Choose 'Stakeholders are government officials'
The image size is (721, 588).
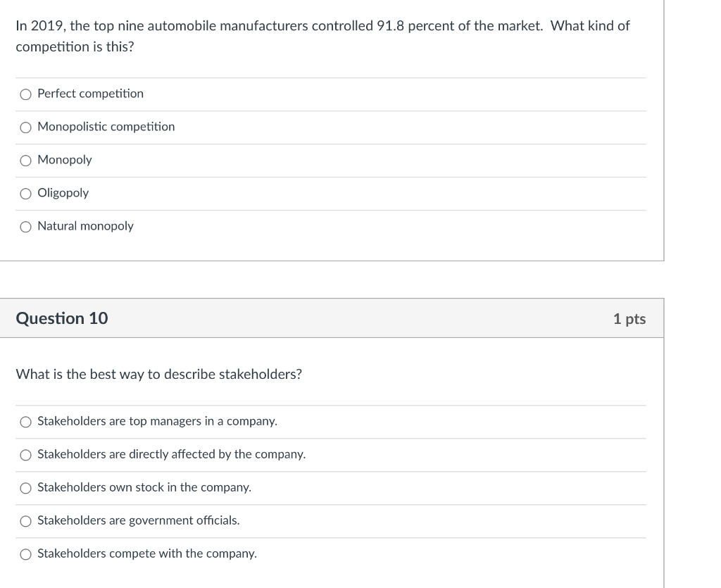click(25, 520)
